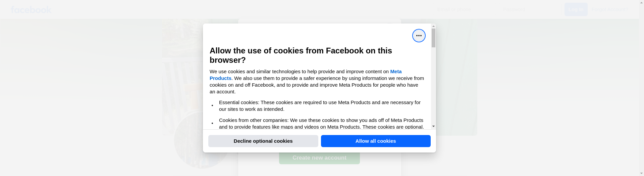This screenshot has width=644, height=176.
Task: Open the Meta Products link
Action: (x=395, y=72)
